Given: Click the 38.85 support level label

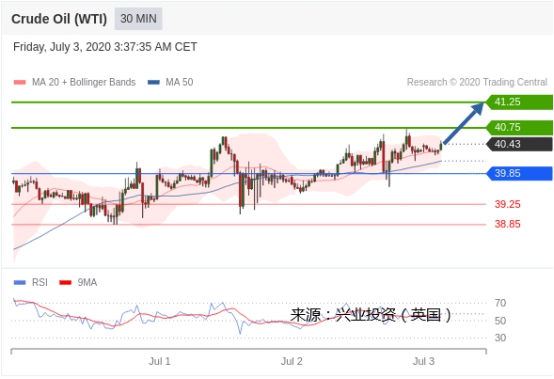Looking at the screenshot, I should (x=507, y=224).
